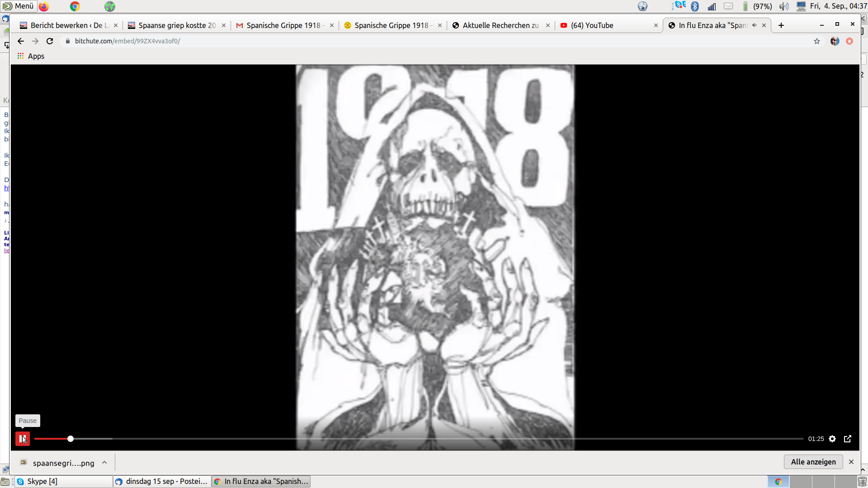This screenshot has width=868, height=488.
Task: Open battery status (97%) indicator
Action: pos(757,6)
